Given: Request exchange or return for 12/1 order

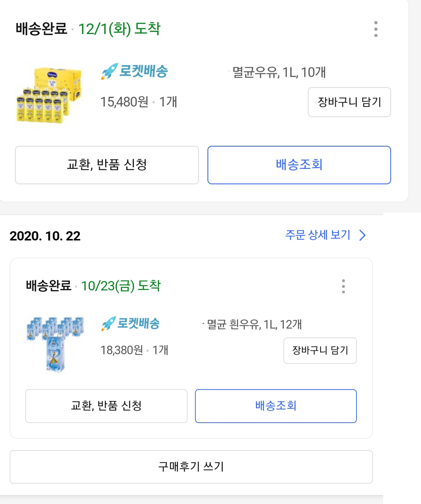Looking at the screenshot, I should pos(107,165).
